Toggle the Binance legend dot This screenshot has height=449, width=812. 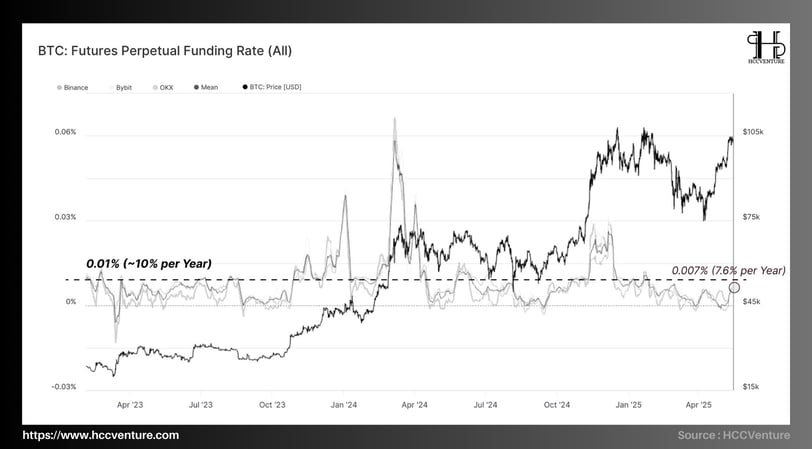[60, 88]
